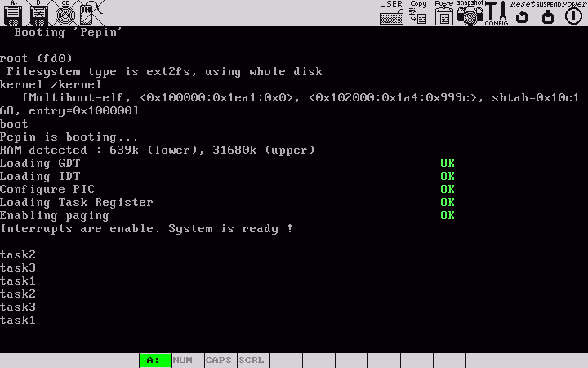Screen dimensions: 588x368
Task: Click the floppy B: drive icon
Action: pyautogui.click(x=38, y=12)
